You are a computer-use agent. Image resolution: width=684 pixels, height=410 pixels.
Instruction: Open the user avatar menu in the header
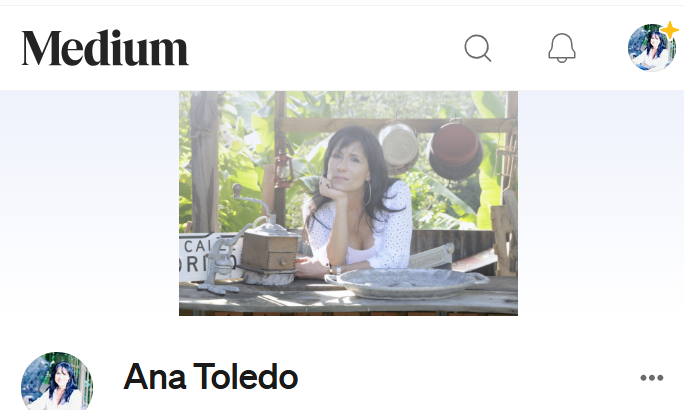pos(651,48)
